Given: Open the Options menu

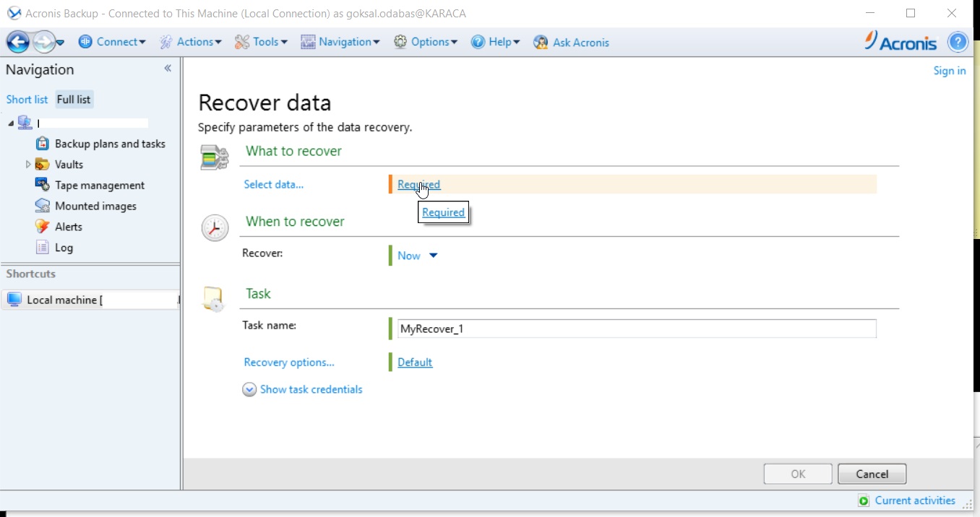Looking at the screenshot, I should [x=426, y=42].
